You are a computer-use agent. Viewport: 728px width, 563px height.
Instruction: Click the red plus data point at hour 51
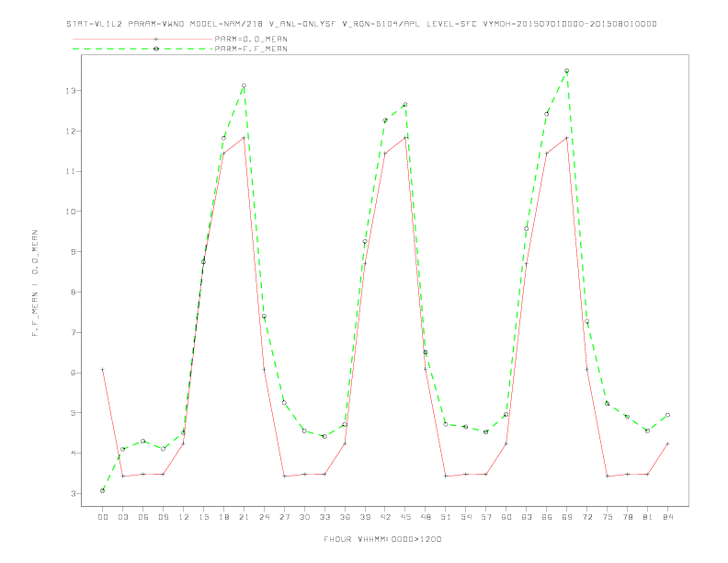(x=446, y=477)
